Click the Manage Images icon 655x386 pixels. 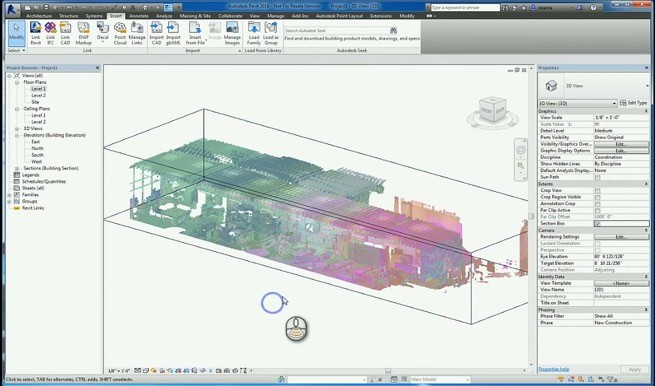[232, 33]
